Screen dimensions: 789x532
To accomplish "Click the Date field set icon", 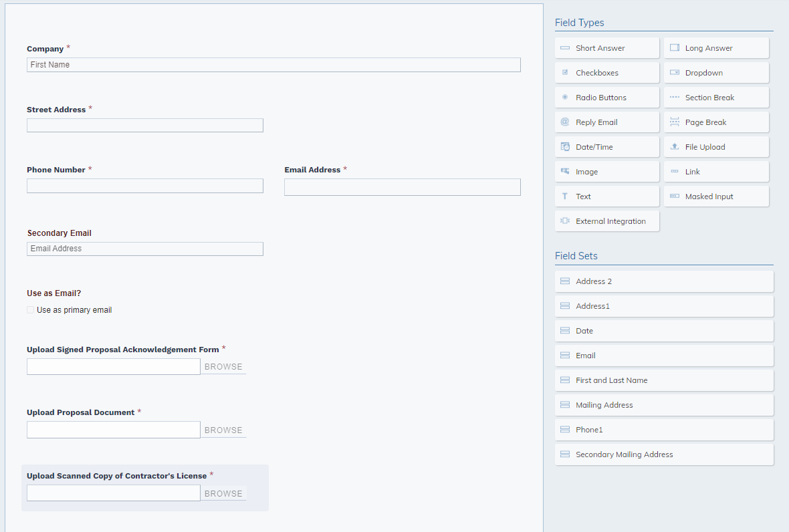I will point(564,330).
